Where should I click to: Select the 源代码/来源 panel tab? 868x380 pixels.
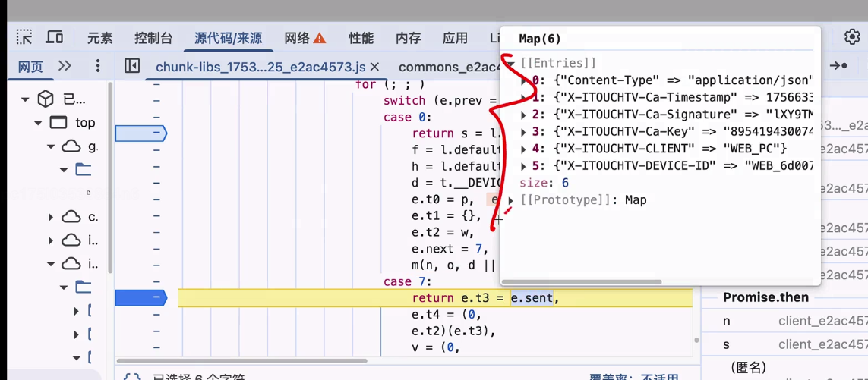(228, 38)
